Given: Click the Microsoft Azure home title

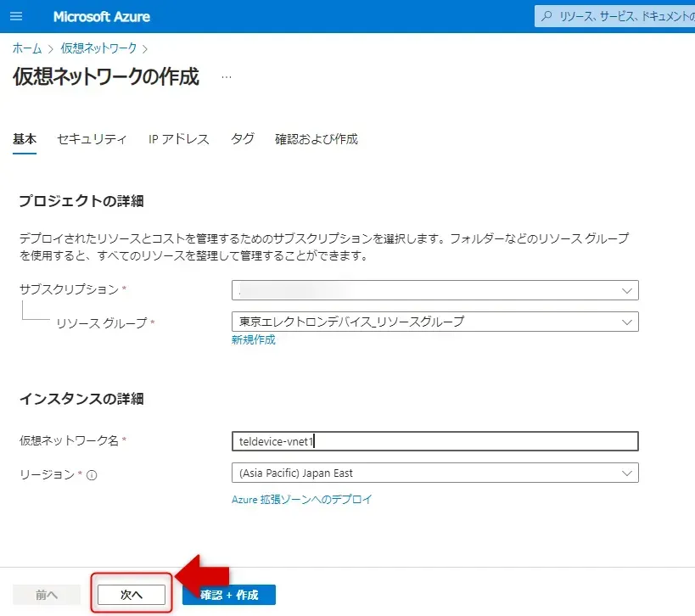Looking at the screenshot, I should 102,17.
